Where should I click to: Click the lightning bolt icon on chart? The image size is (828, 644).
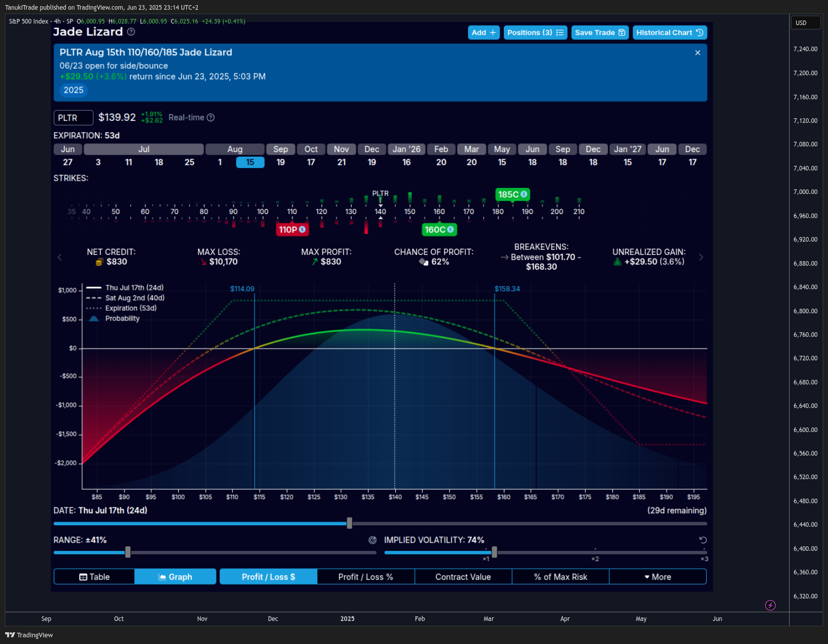(x=770, y=606)
